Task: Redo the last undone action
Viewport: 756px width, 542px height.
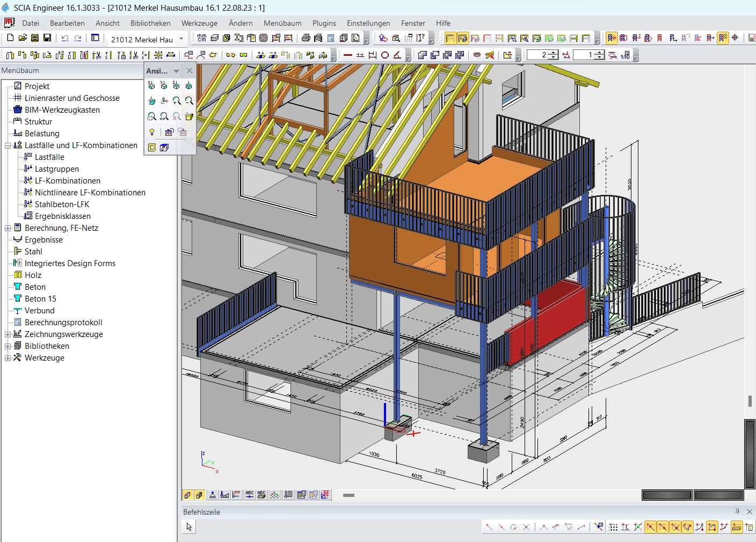Action: pyautogui.click(x=78, y=38)
